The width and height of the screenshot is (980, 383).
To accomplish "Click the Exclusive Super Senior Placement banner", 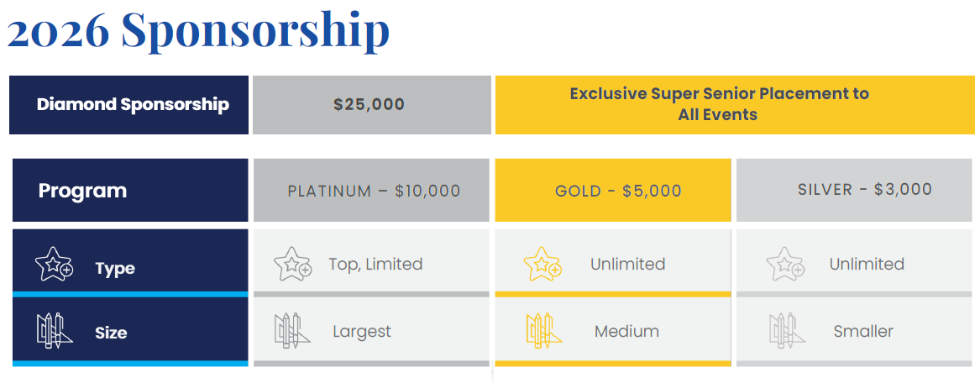I will tap(718, 105).
